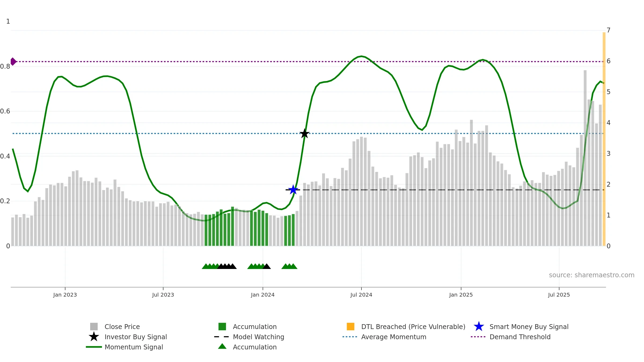Image resolution: width=644 pixels, height=362 pixels.
Task: Click 'Jul 2024' axis tick label
Action: 361,295
